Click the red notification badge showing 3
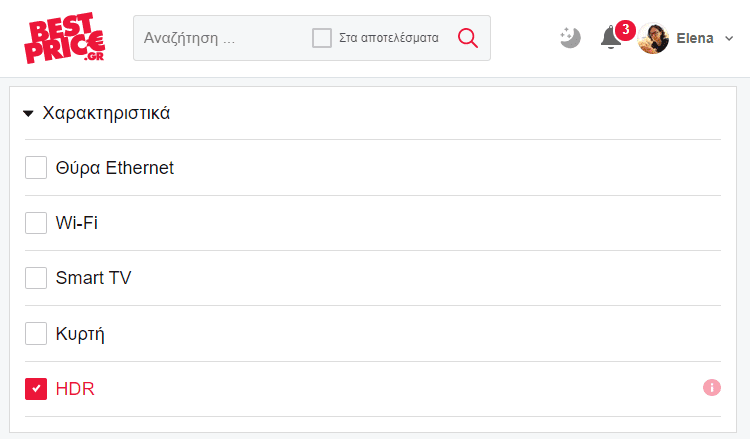This screenshot has width=750, height=439. 625,30
